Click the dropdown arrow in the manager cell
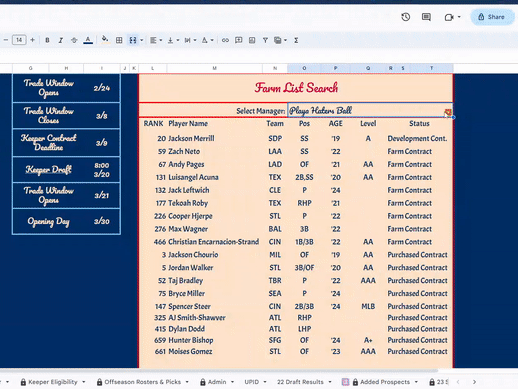Screen dimensions: 518x389 click(448, 113)
